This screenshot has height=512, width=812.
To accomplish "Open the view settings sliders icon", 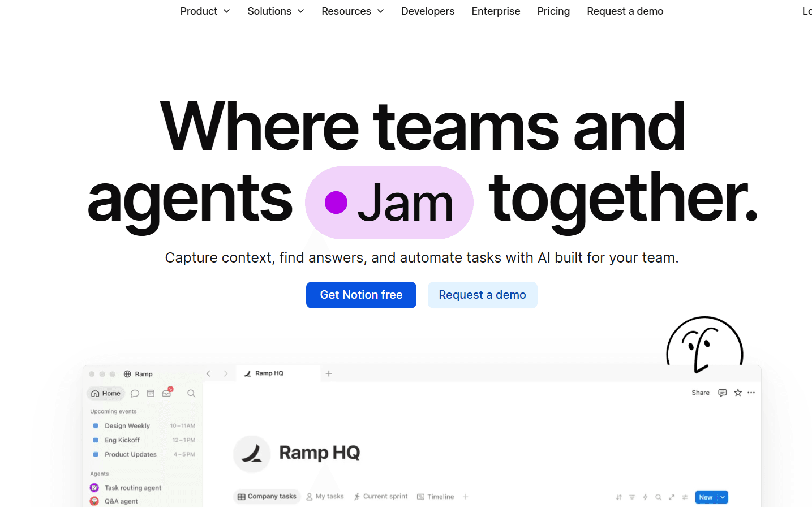I will pyautogui.click(x=685, y=497).
